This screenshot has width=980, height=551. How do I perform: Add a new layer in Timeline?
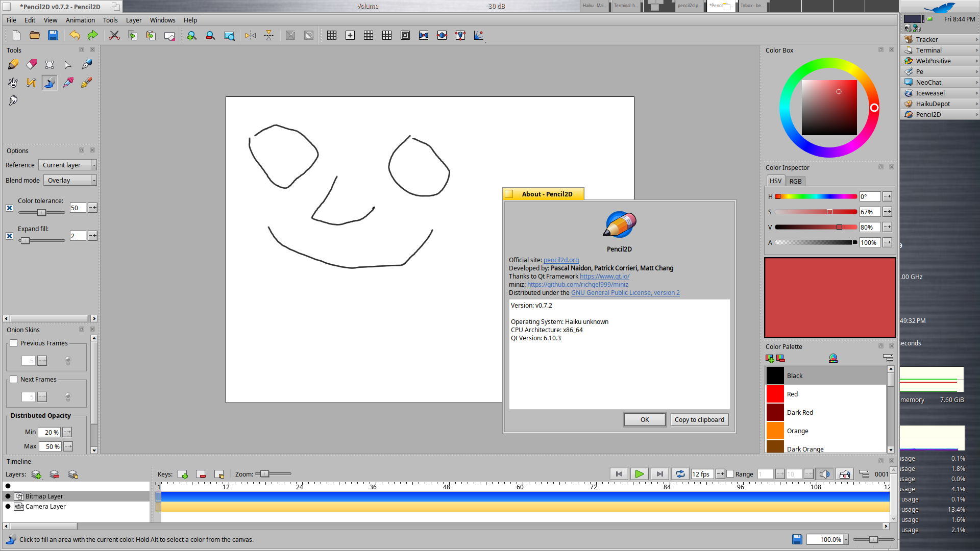[36, 474]
